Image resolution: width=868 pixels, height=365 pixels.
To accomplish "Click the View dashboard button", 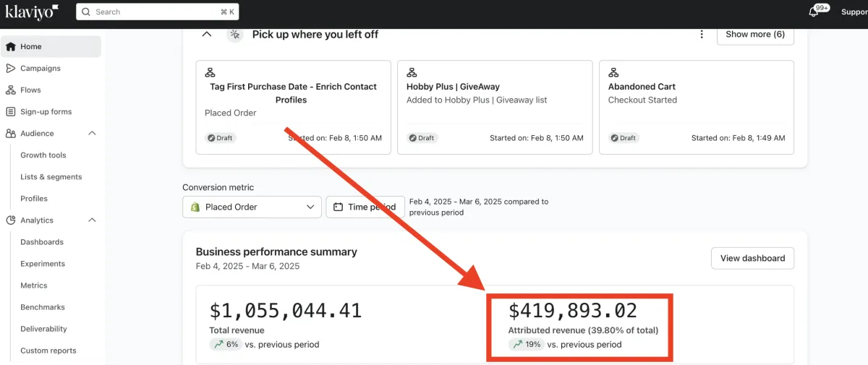I will pos(752,258).
